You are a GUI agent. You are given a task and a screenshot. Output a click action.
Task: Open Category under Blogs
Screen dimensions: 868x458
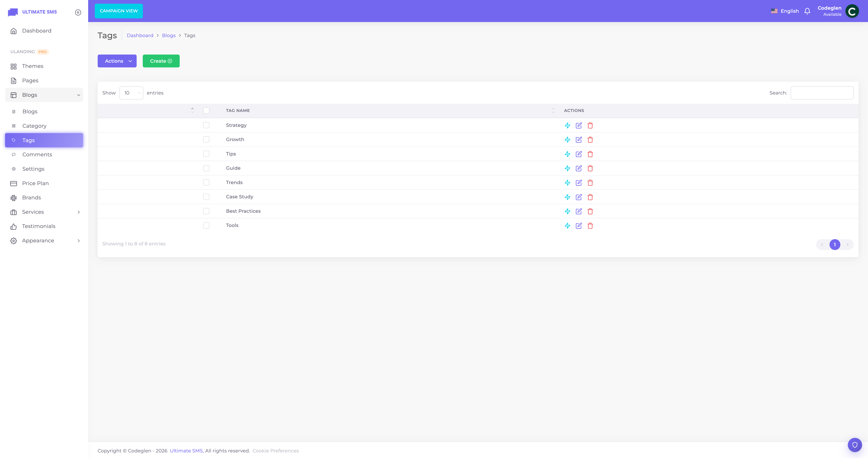(44, 126)
